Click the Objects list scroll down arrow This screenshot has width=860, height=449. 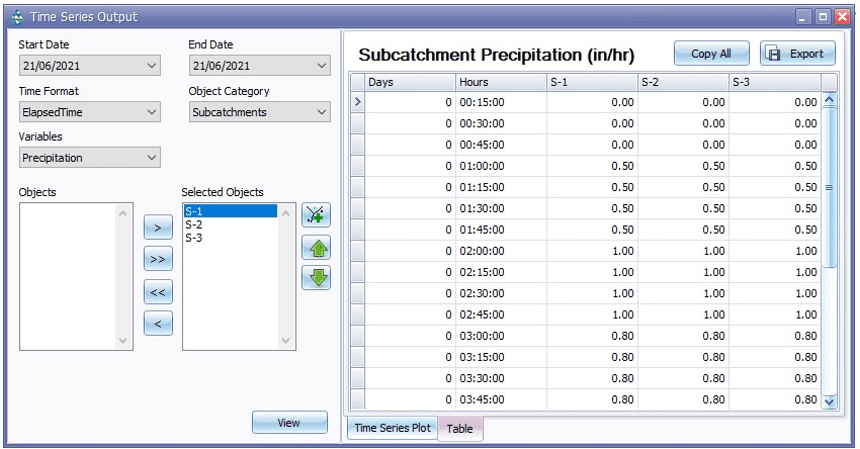tap(123, 340)
